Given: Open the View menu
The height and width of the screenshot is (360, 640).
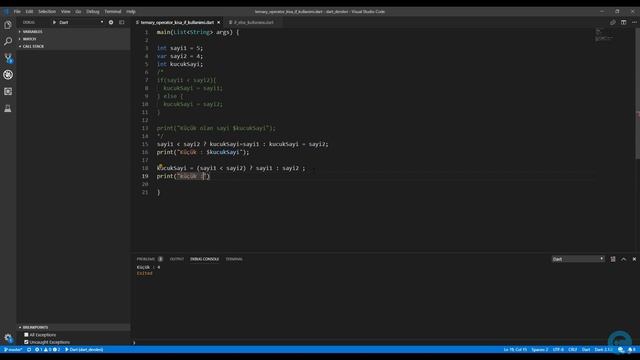Looking at the screenshot, I should pos(65,11).
